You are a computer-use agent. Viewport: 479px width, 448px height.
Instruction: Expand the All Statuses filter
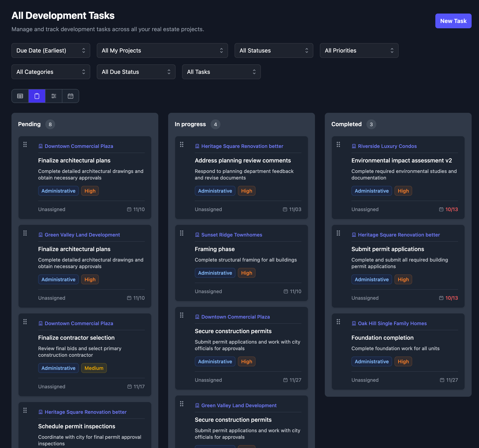tap(274, 50)
